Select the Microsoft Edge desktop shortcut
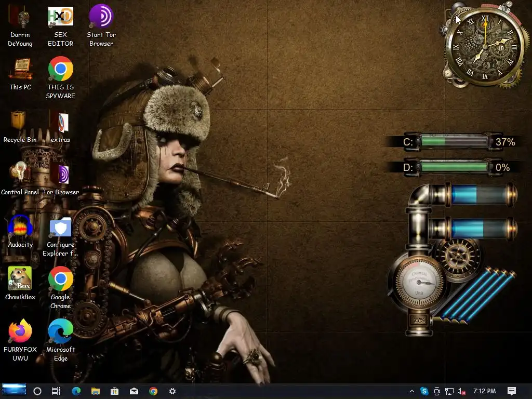This screenshot has width=532, height=399. [x=60, y=340]
